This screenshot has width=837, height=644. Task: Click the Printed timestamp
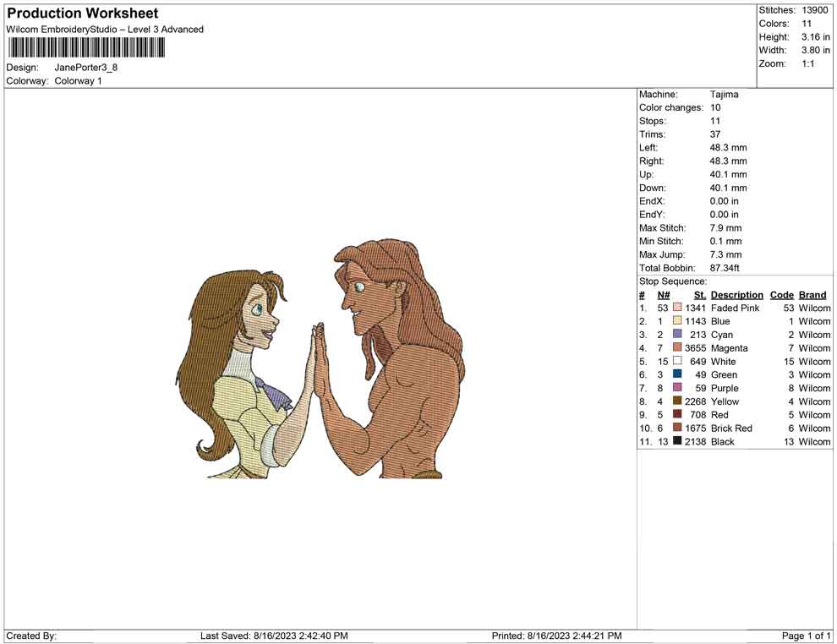(556, 636)
